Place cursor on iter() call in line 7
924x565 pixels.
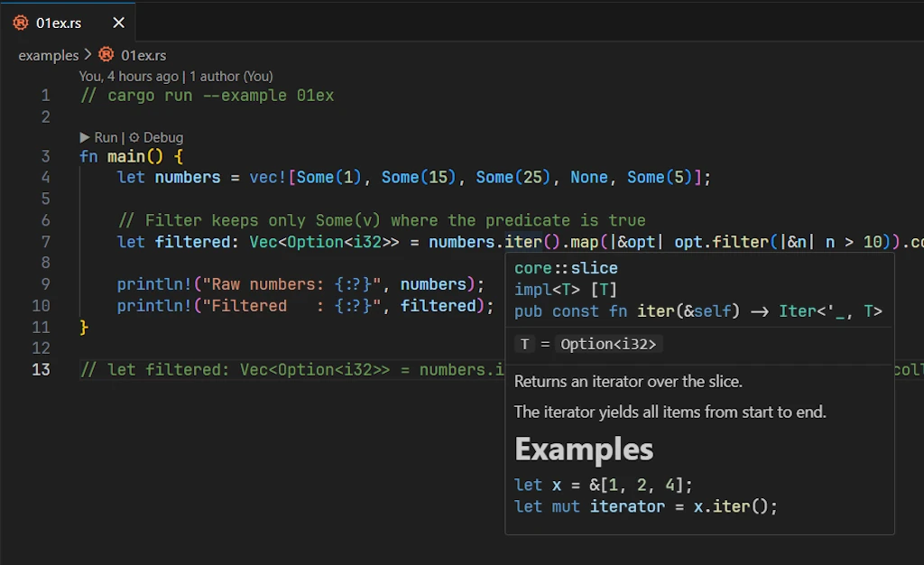(x=522, y=242)
